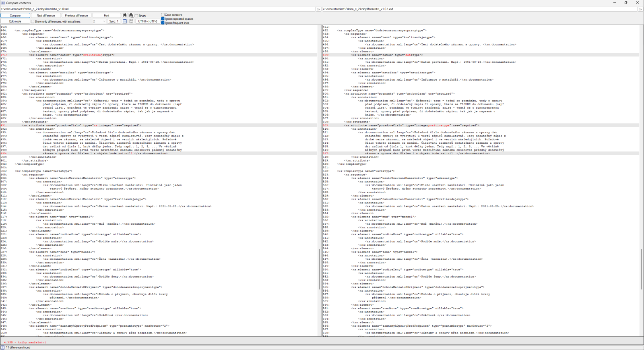Select line 509 integerpositivetype attribute in right pane

click(x=481, y=125)
